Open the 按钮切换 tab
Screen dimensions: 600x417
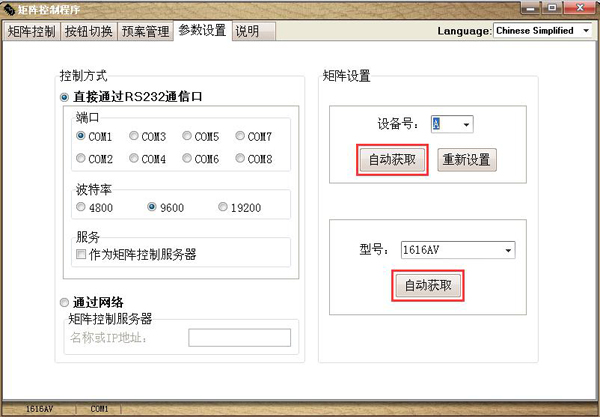coord(89,31)
